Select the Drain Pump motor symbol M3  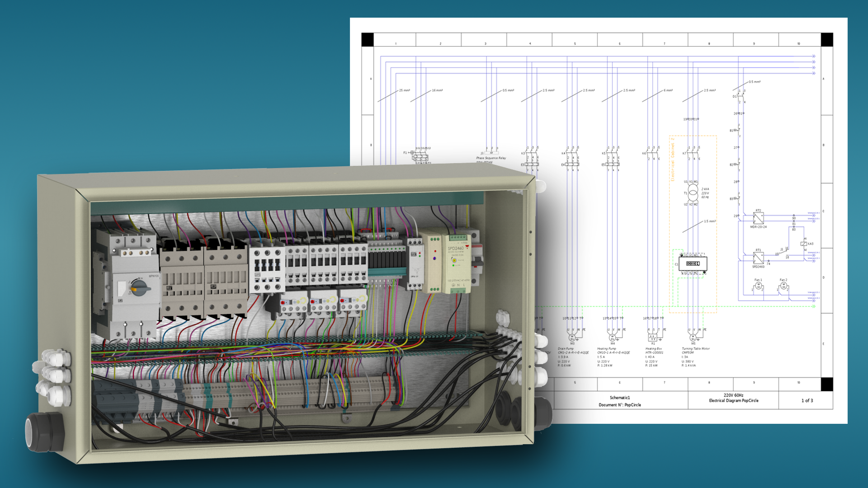572,338
